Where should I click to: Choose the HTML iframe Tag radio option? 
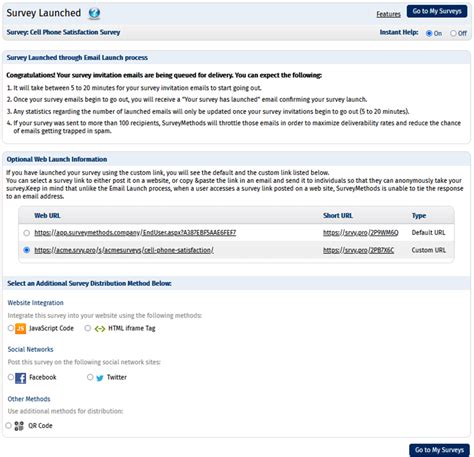pyautogui.click(x=88, y=328)
